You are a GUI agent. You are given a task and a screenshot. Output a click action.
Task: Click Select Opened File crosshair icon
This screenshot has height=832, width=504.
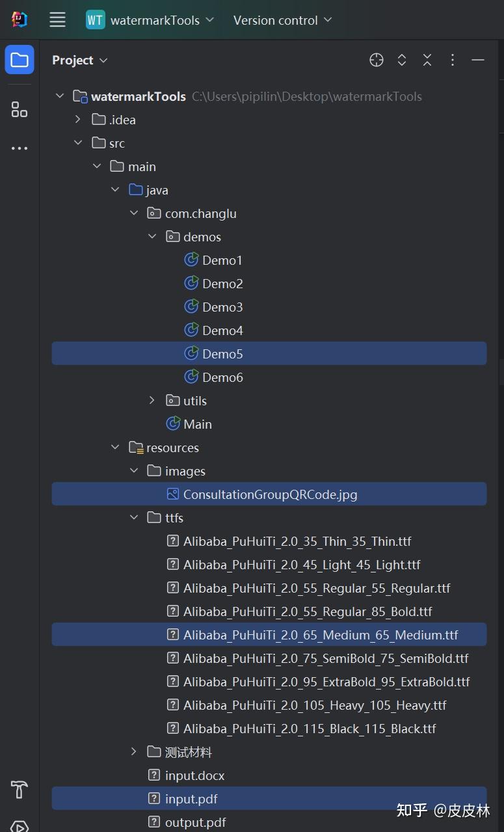[x=377, y=60]
